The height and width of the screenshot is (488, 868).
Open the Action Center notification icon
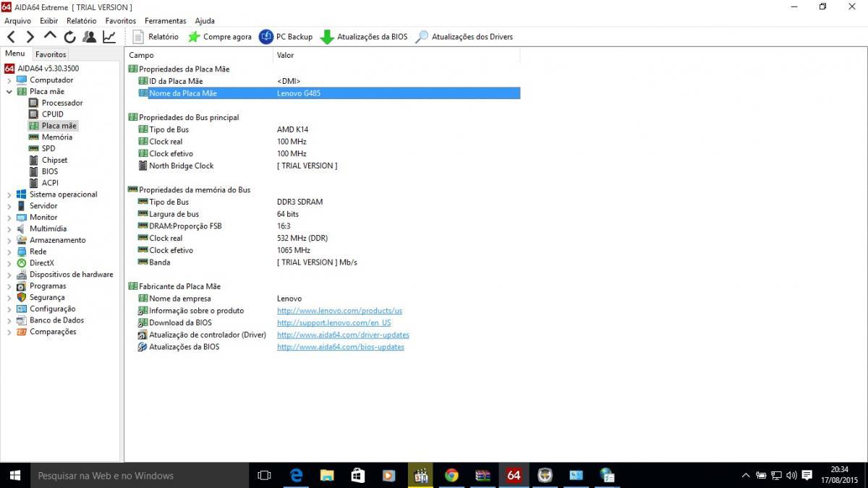[807, 476]
